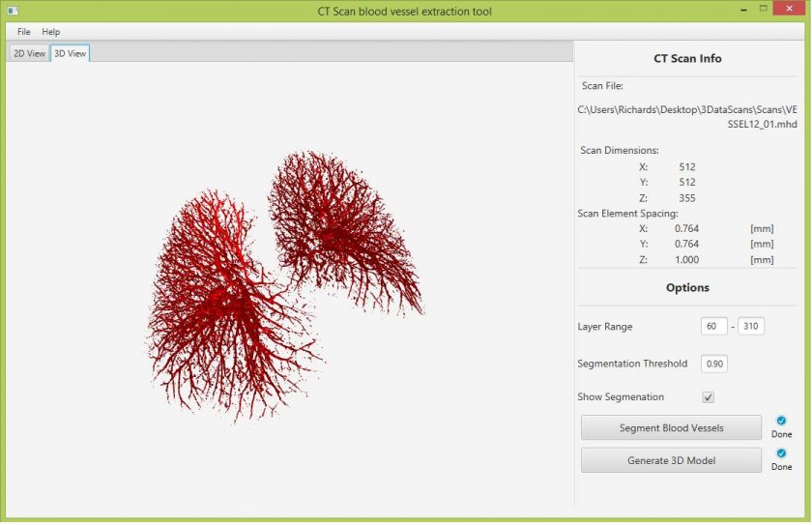This screenshot has height=525, width=812.
Task: Uncheck the Show Segmentation checkbox
Action: pyautogui.click(x=708, y=397)
